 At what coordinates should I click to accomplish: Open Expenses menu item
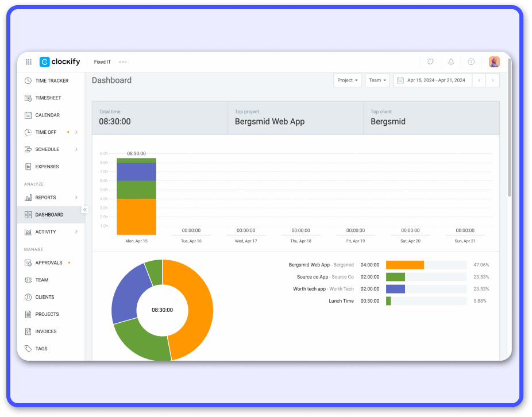coord(51,167)
